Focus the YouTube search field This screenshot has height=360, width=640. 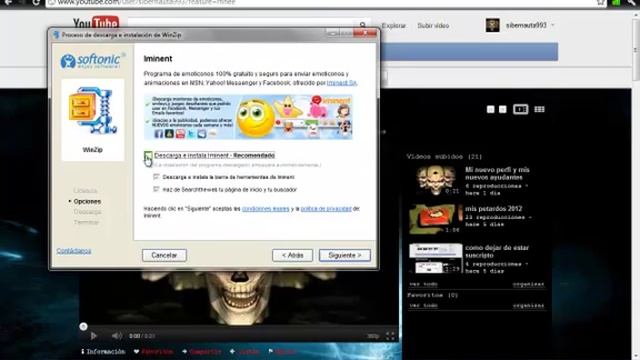[241, 23]
